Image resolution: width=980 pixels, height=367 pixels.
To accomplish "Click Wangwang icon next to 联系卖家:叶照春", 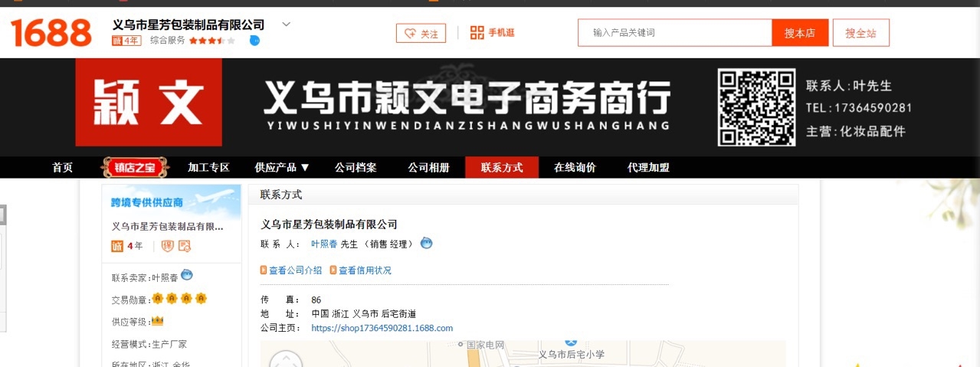I will (x=186, y=275).
